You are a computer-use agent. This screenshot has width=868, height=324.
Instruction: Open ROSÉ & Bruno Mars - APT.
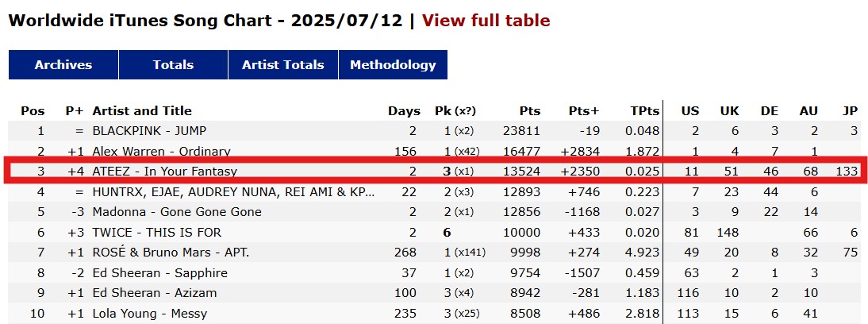click(x=171, y=253)
